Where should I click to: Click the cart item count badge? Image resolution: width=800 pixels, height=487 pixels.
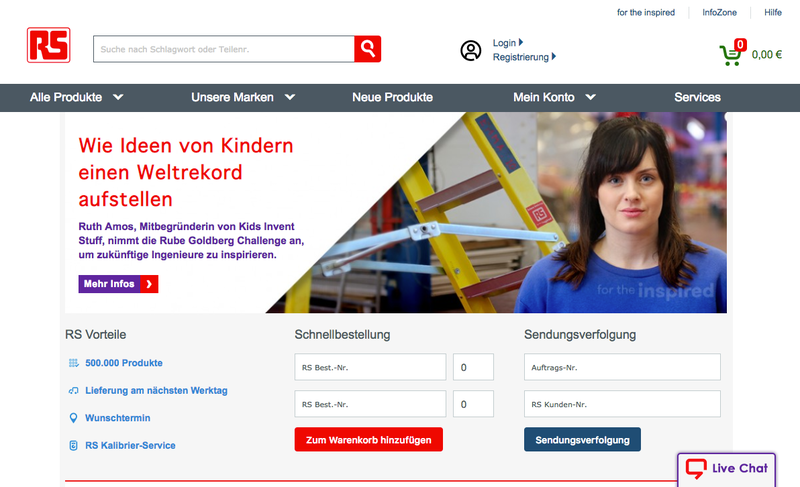point(740,44)
